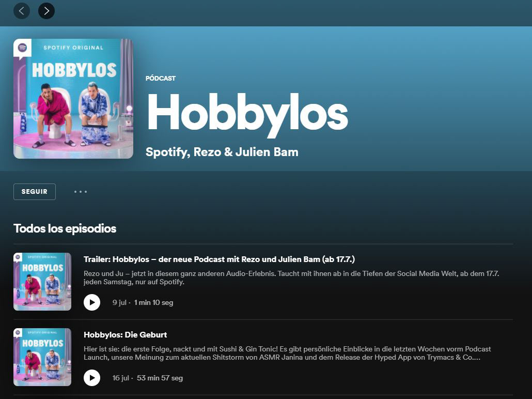Open the Die Geburt episode thumbnail
Viewport: 532px width, 399px height.
42,357
